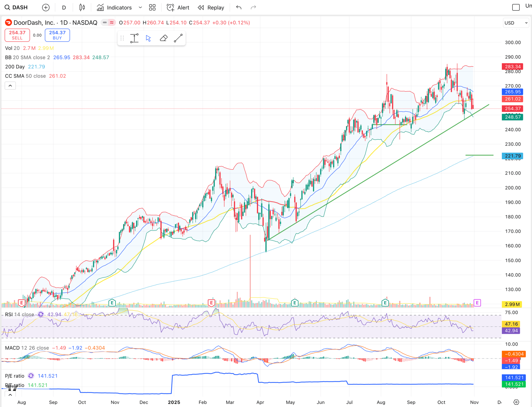The image size is (532, 407).
Task: Collapse the indicator legend chevron
Action: coord(10,86)
